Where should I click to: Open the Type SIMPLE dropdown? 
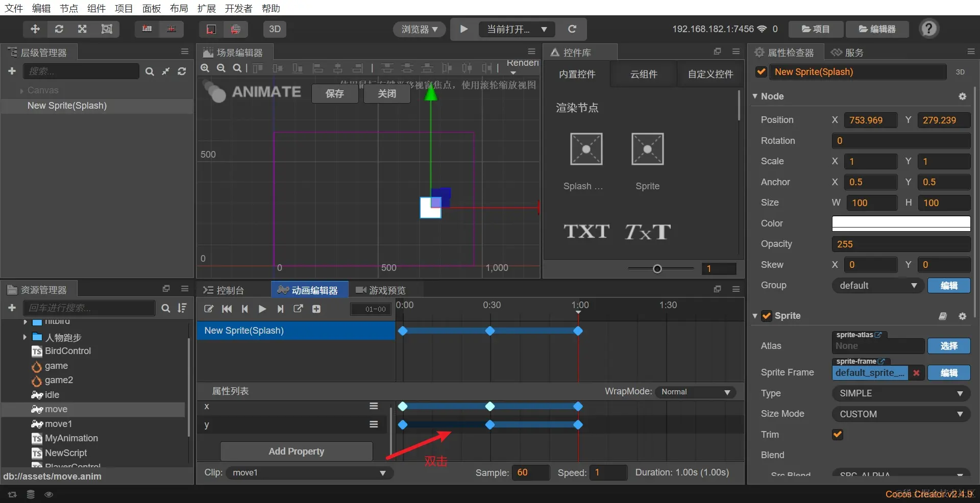[901, 393]
